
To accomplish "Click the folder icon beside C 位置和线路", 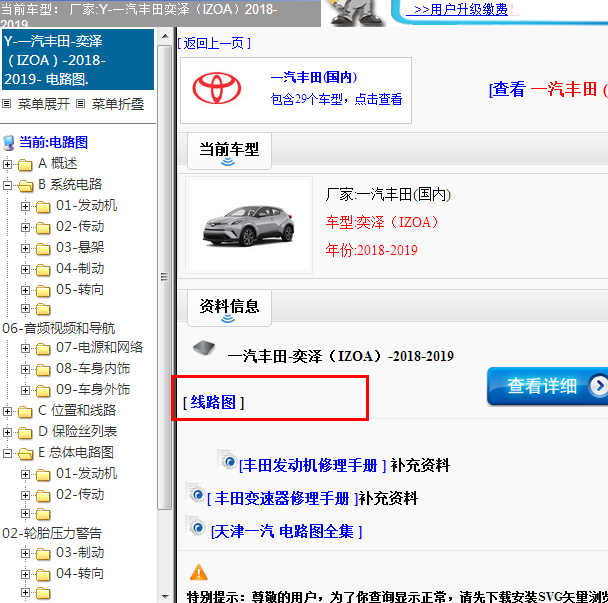I will pyautogui.click(x=25, y=412).
